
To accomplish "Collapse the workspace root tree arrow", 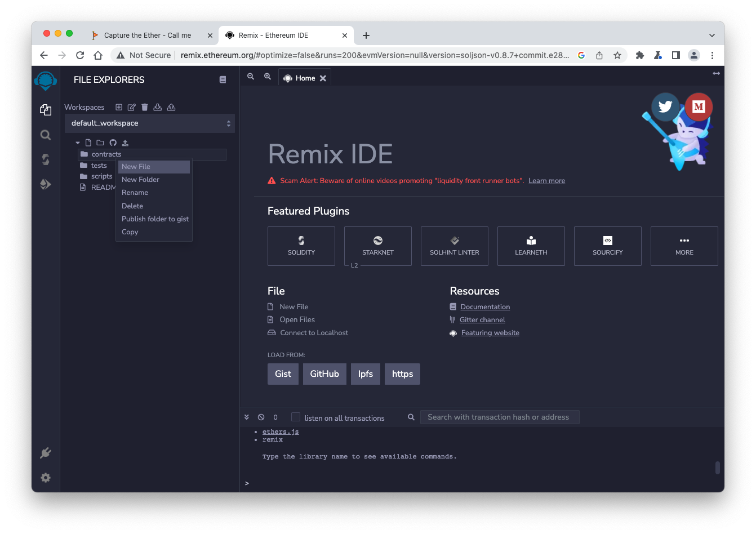I will pos(78,143).
